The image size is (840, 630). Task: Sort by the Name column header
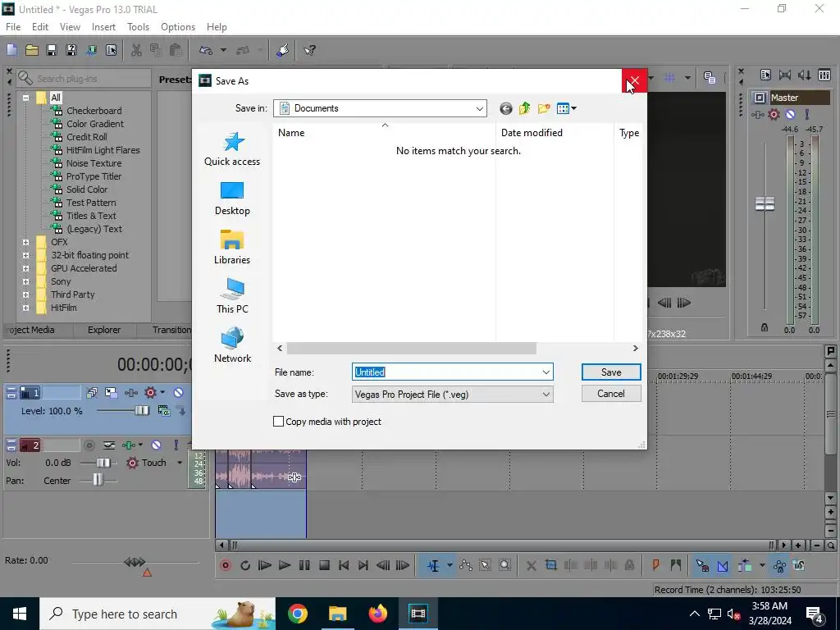click(x=384, y=133)
